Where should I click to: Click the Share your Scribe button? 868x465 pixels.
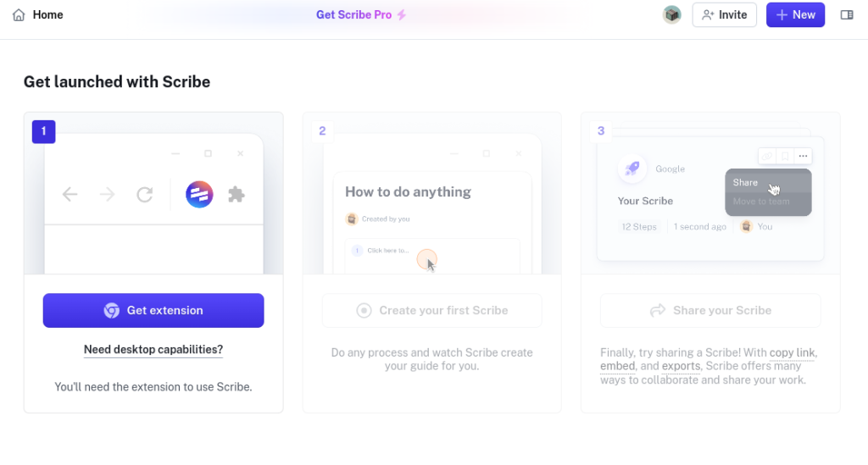[x=710, y=310]
